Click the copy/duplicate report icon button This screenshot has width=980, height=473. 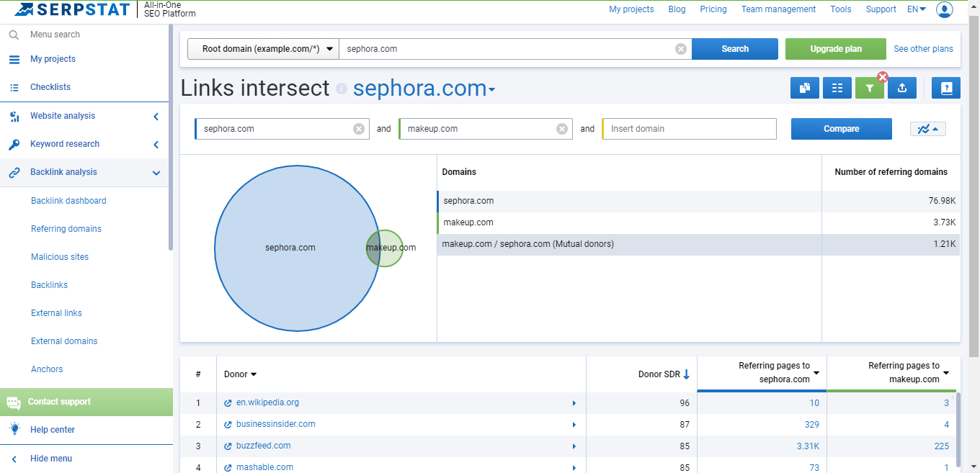[x=805, y=88]
